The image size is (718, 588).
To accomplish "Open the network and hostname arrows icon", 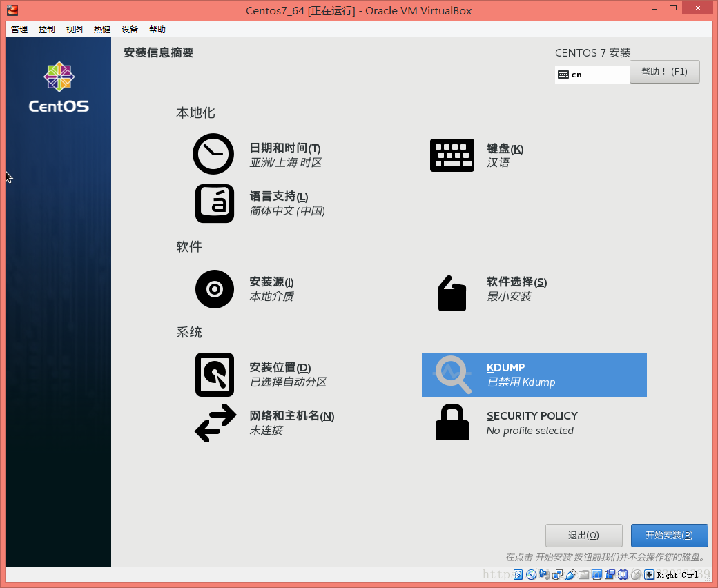I will 215,423.
